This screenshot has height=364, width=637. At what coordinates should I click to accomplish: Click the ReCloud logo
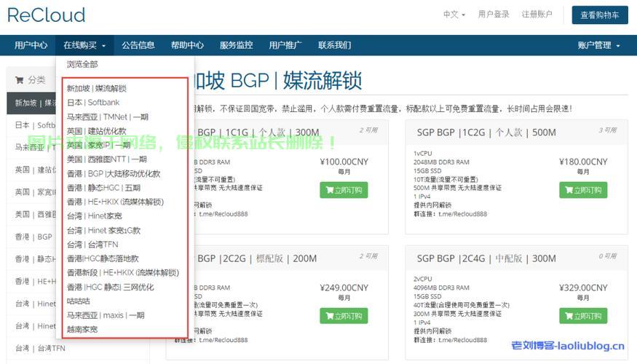click(47, 15)
